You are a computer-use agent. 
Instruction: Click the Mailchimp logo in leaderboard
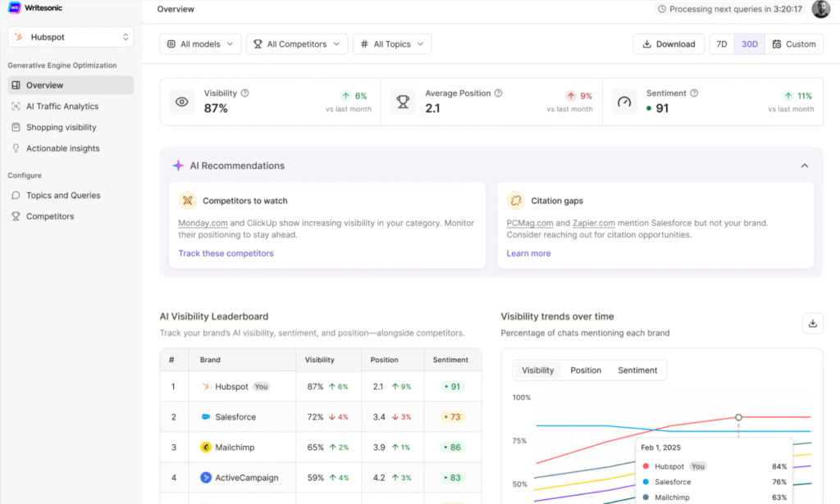pyautogui.click(x=206, y=447)
